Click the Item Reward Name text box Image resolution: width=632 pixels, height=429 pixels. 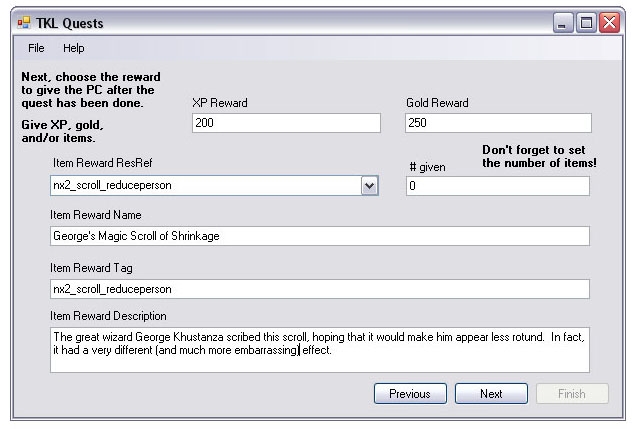pos(319,236)
